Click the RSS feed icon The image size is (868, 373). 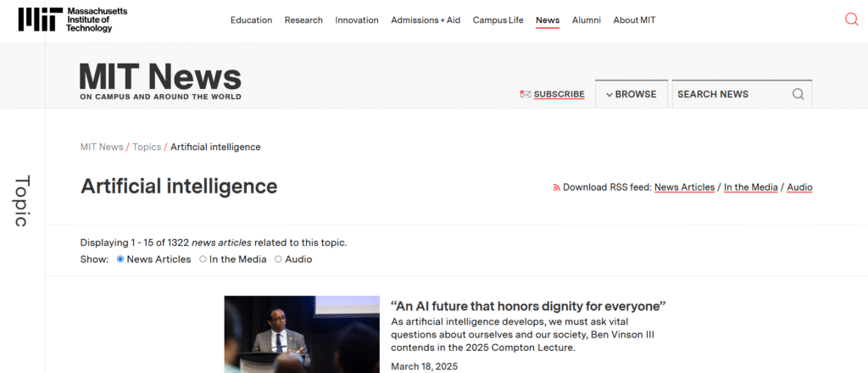(x=556, y=187)
